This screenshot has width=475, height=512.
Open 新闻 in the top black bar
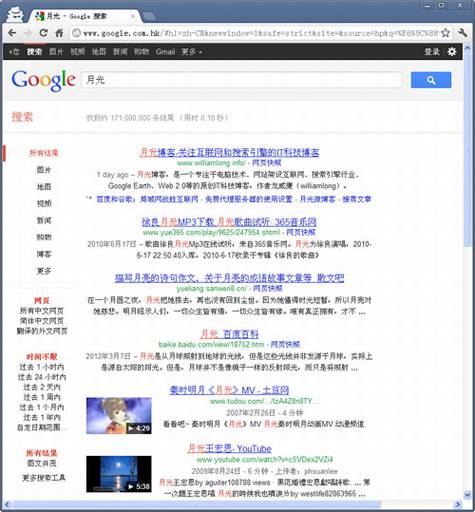pyautogui.click(x=120, y=52)
